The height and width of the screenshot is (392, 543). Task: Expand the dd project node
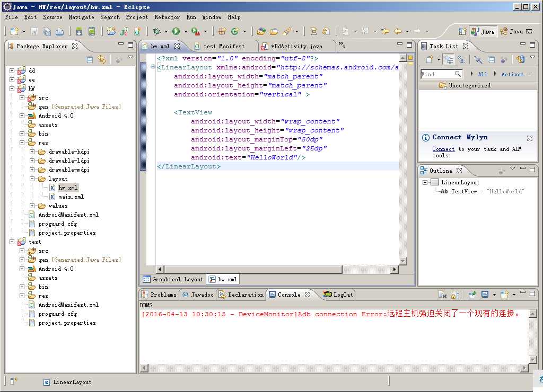tap(12, 70)
